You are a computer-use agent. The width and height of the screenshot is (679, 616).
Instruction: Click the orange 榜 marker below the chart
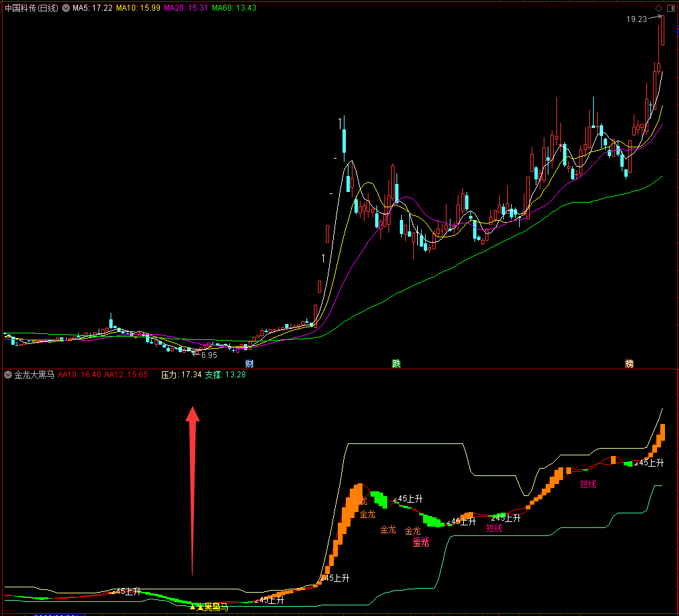629,363
